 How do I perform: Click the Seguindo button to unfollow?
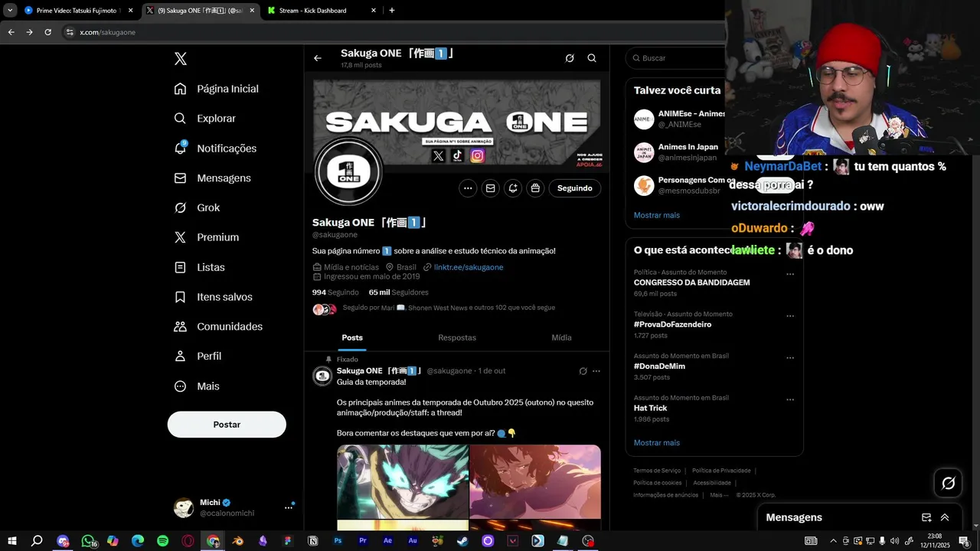[x=575, y=188]
